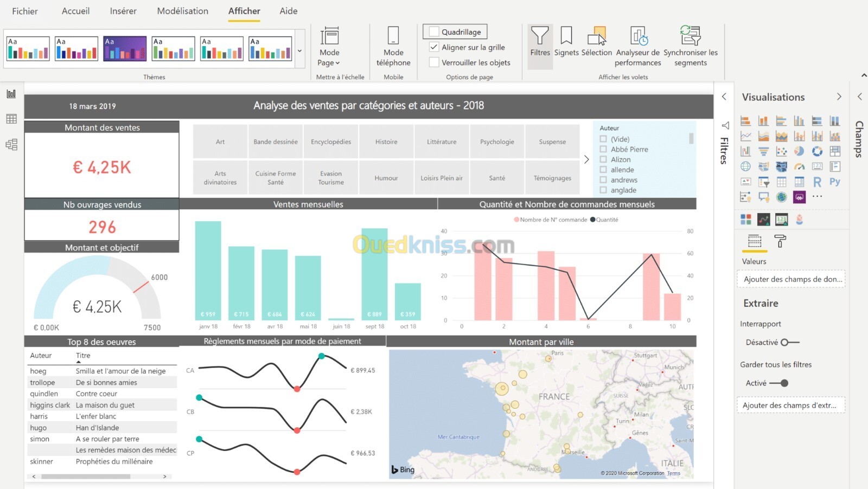Open the Filtres pane button

point(540,42)
